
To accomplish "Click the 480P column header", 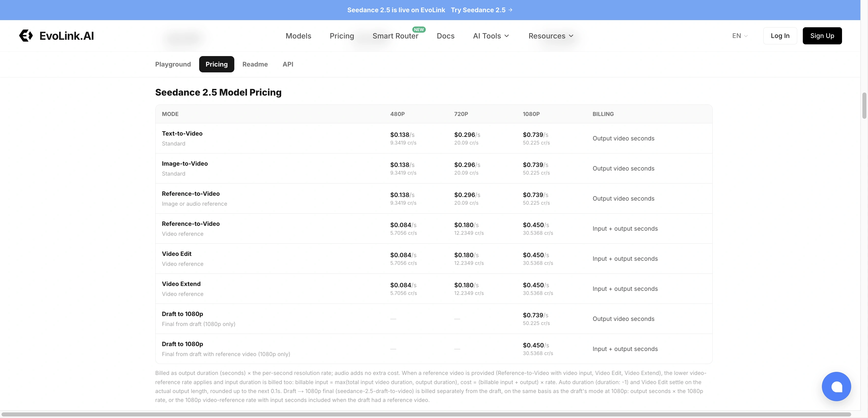I will (x=397, y=114).
